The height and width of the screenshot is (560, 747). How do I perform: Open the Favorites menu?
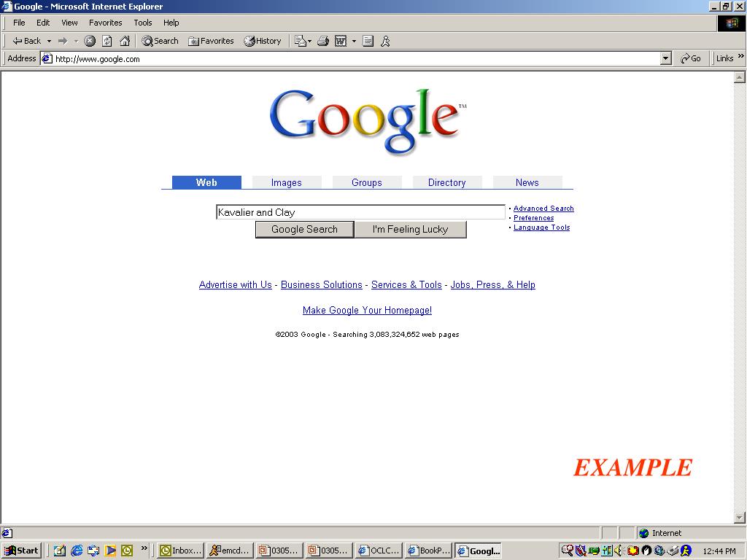(105, 23)
